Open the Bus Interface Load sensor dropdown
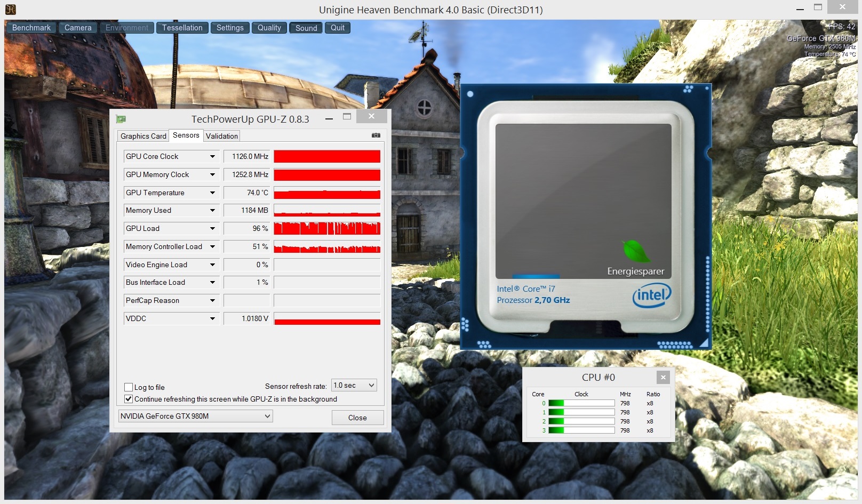The width and height of the screenshot is (862, 504). (x=212, y=282)
